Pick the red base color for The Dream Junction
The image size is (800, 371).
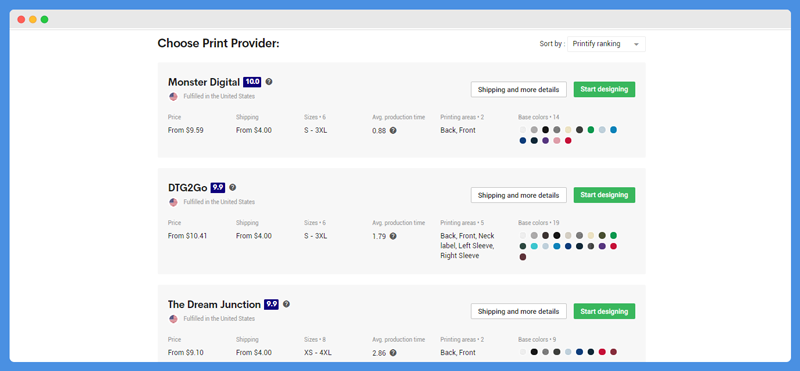pyautogui.click(x=602, y=352)
